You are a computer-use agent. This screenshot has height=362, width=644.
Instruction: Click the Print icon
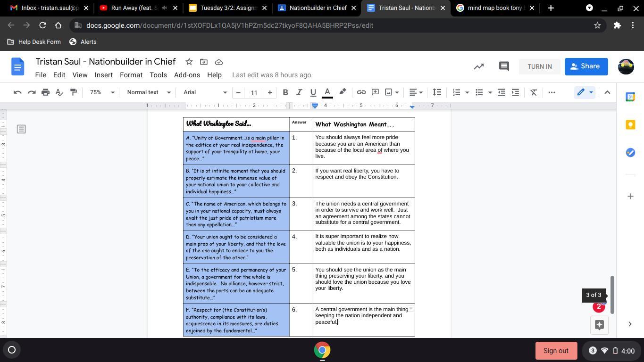coord(45,92)
